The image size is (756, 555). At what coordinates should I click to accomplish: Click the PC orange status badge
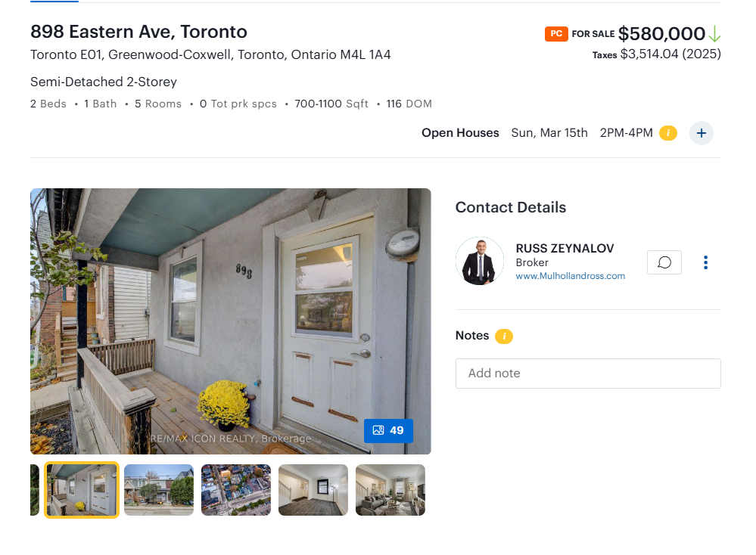(x=556, y=34)
